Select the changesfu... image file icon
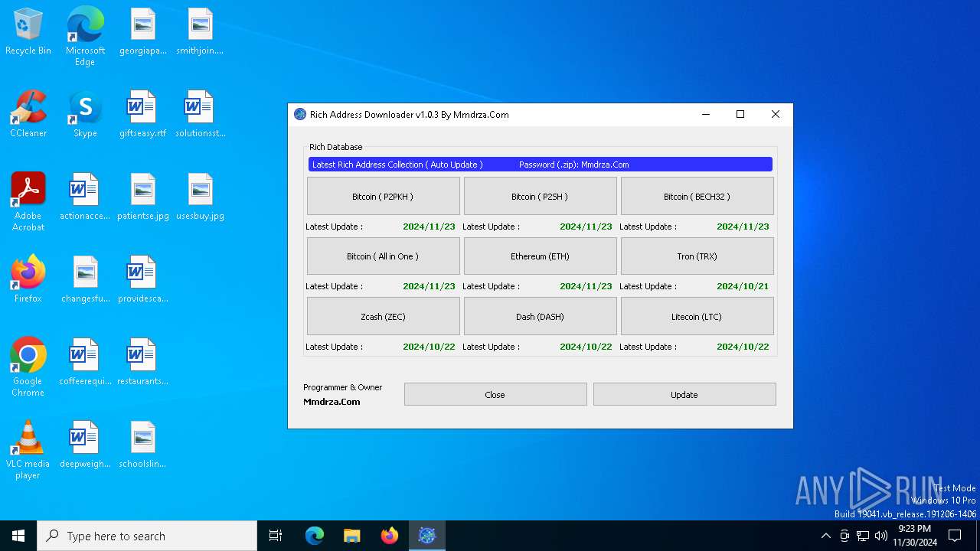The height and width of the screenshot is (551, 980). (85, 280)
